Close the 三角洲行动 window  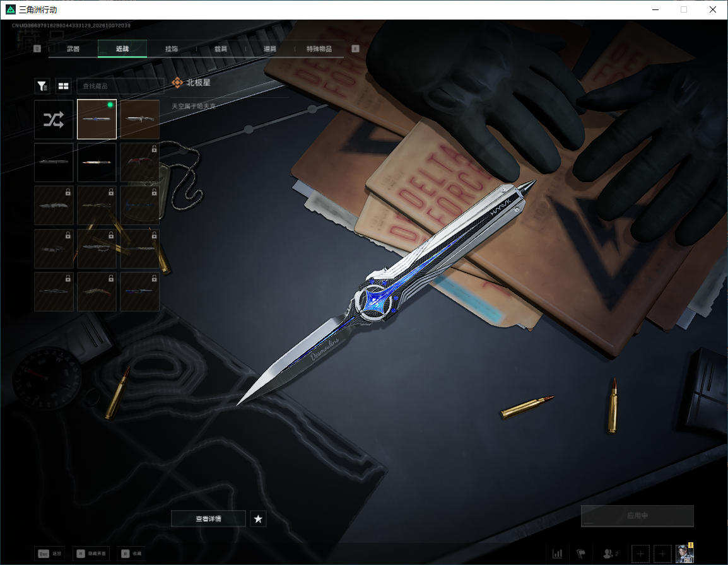click(x=713, y=9)
